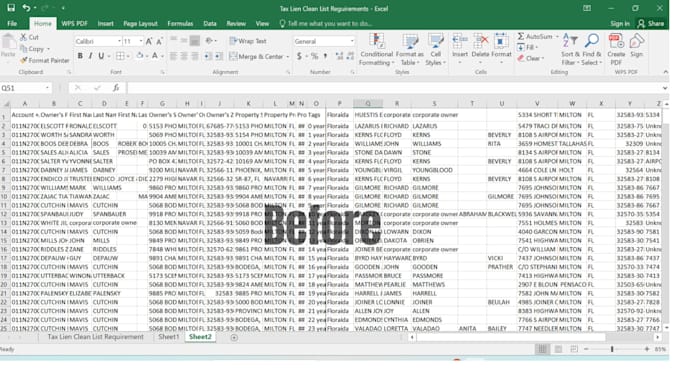
Task: Open Format as Table gallery
Action: point(409,49)
